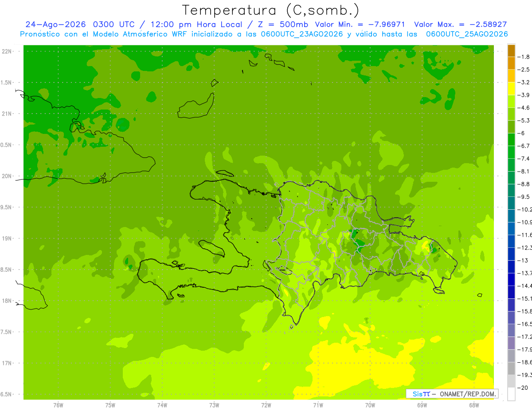This screenshot has width=532, height=411.
Task: Click the "70W" longitude label
Action: click(x=370, y=405)
